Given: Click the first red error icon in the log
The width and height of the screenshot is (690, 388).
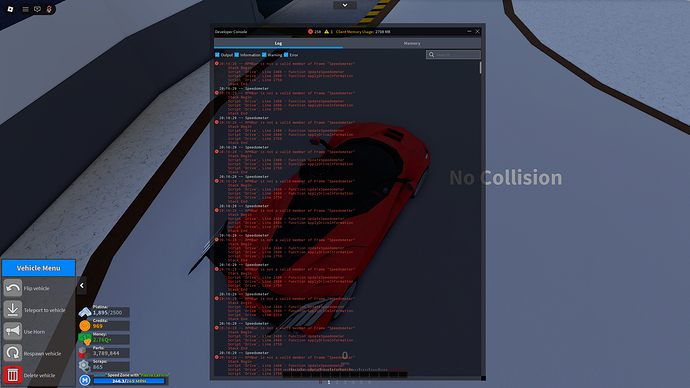Looking at the screenshot, I should tap(217, 63).
